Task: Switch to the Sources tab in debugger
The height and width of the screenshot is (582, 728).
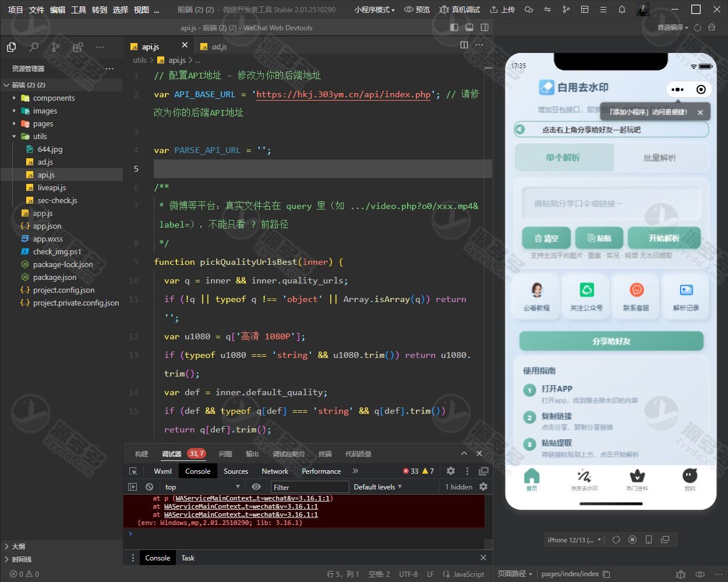Action: [x=236, y=471]
